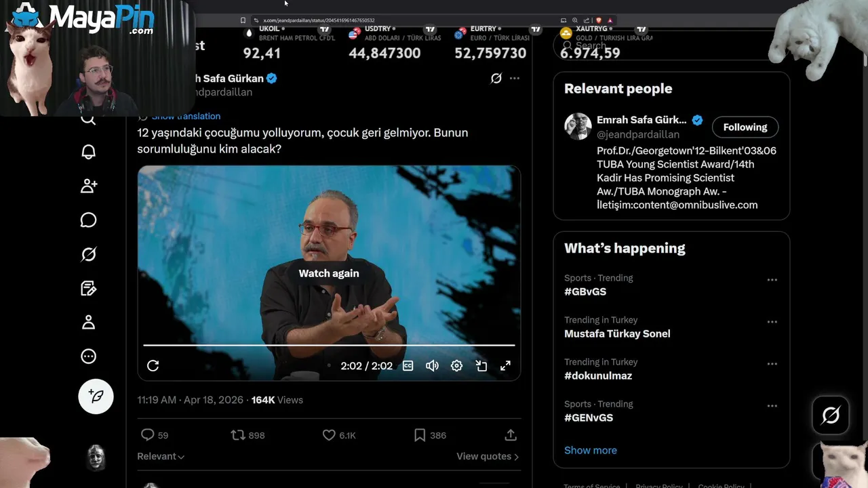Open video settings gear
This screenshot has width=868, height=488.
(x=457, y=366)
